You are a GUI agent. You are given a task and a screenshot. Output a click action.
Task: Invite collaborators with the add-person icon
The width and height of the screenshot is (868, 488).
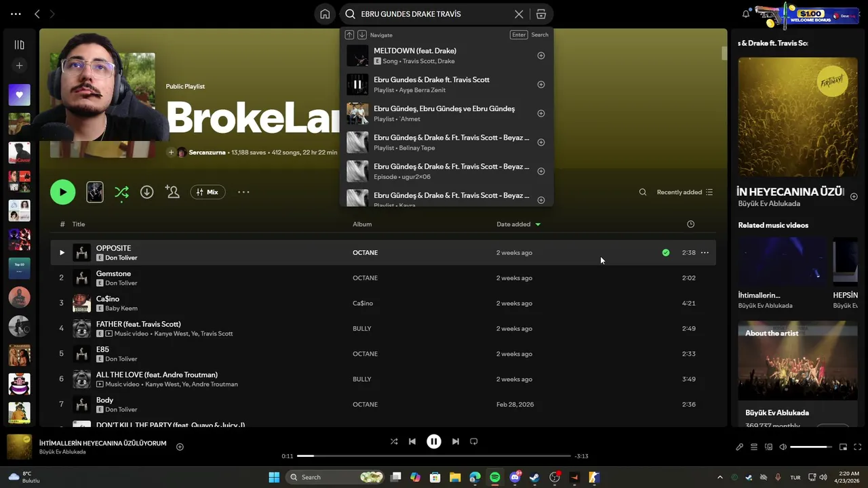(172, 192)
